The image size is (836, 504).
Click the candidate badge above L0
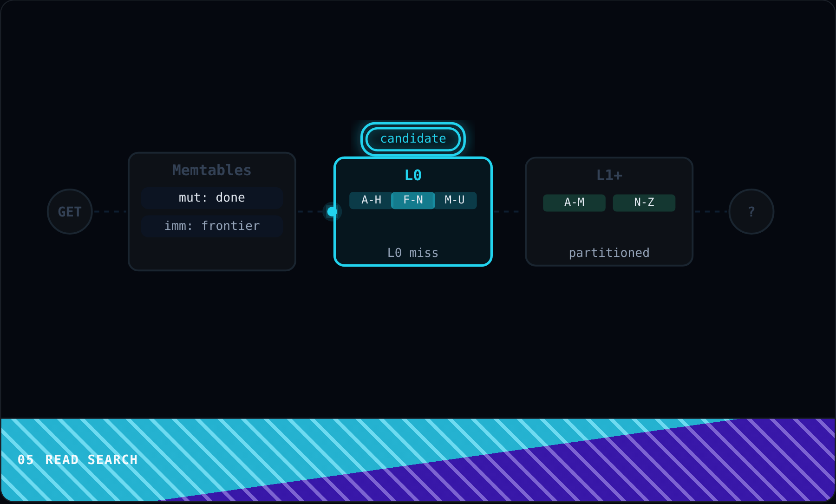click(413, 139)
